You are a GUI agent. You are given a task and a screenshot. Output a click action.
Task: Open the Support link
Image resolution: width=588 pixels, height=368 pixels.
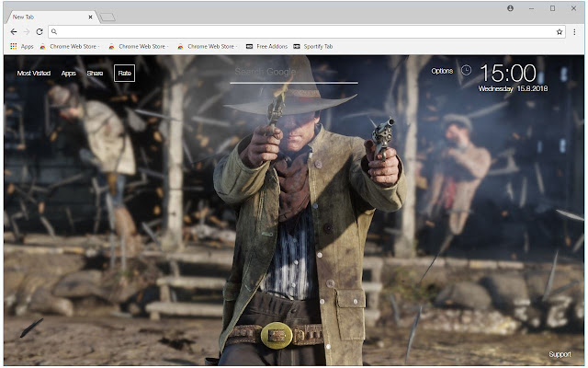pyautogui.click(x=560, y=354)
